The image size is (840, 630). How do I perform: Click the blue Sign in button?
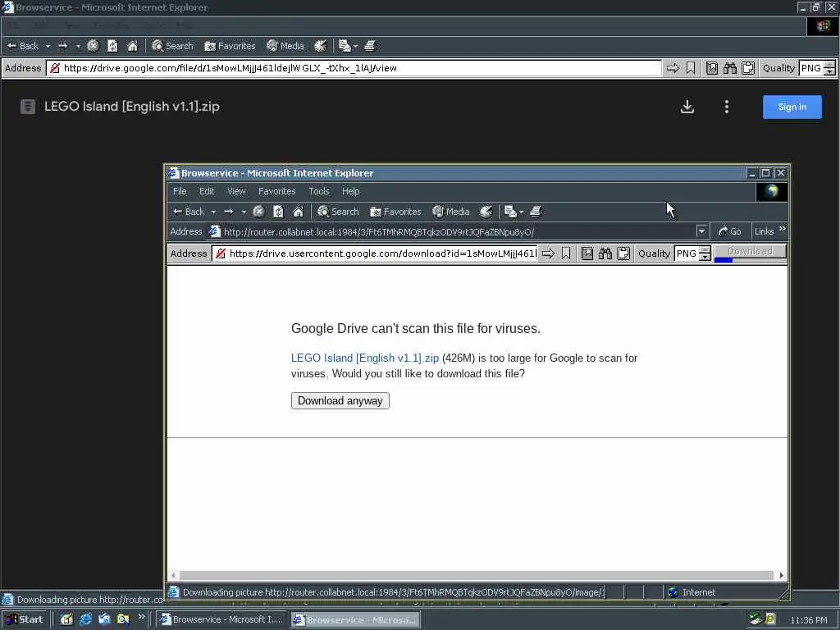pyautogui.click(x=792, y=107)
